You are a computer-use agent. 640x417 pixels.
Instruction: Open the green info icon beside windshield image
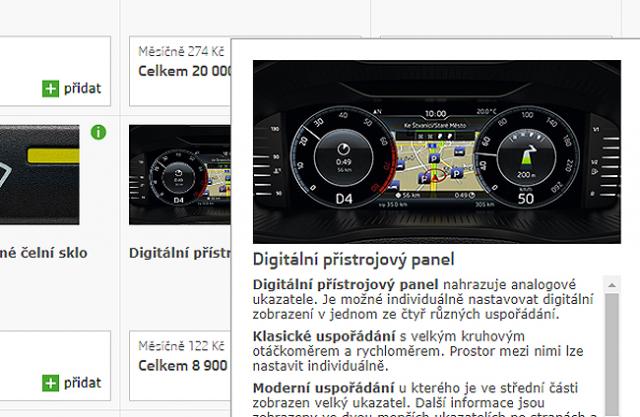(x=98, y=132)
